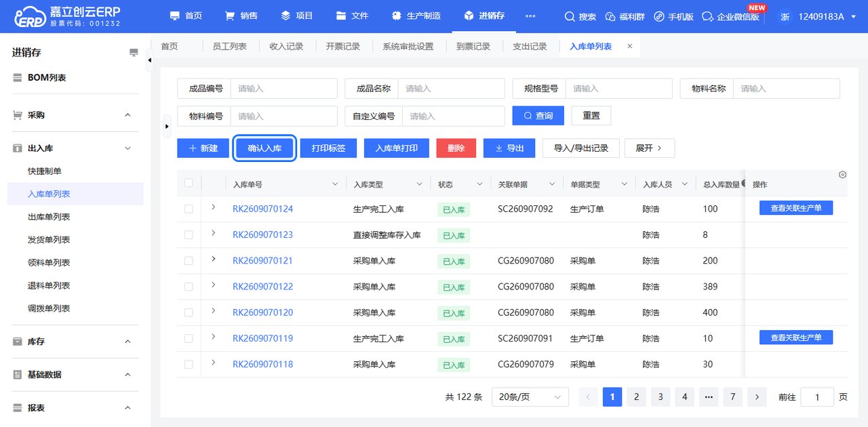
Task: View related production order for RK2609070124
Action: click(x=796, y=208)
